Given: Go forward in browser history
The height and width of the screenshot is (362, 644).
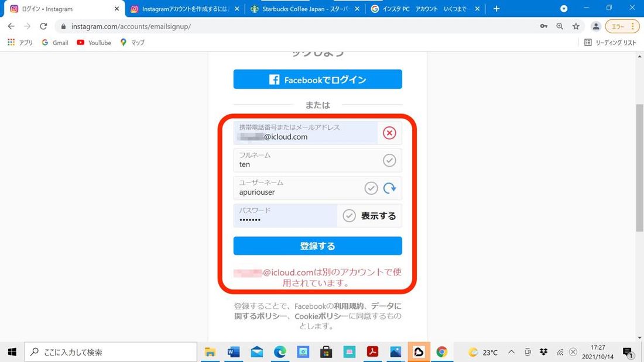Looking at the screenshot, I should (27, 26).
